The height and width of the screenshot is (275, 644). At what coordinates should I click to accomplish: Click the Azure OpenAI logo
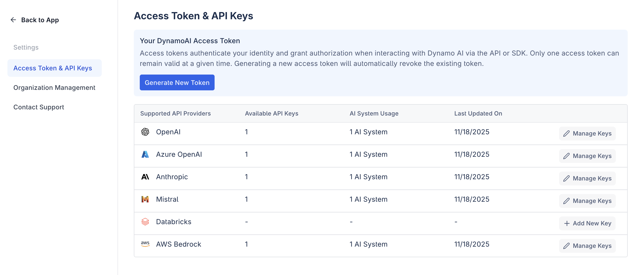(x=145, y=154)
